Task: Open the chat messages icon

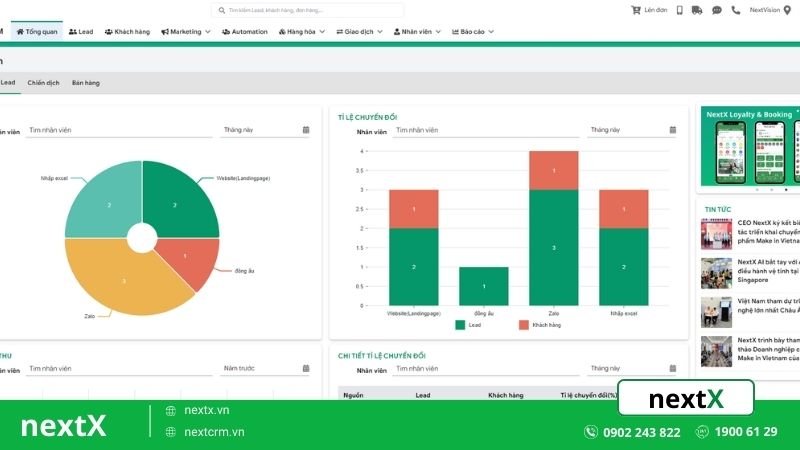Action: coord(717,10)
